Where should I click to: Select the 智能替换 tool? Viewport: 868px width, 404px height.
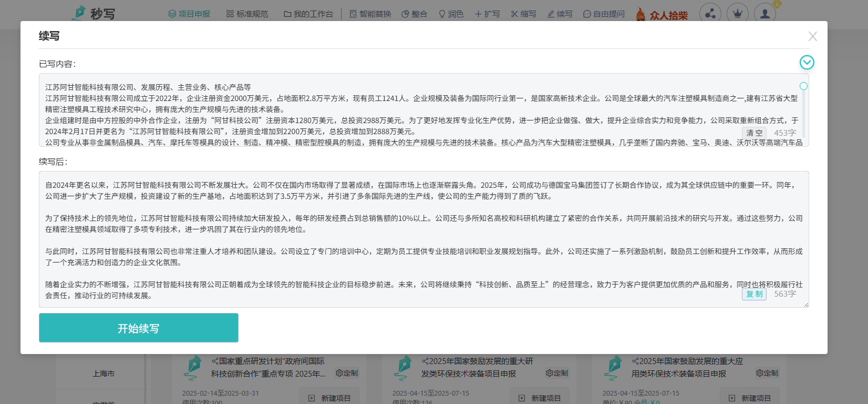tap(370, 14)
